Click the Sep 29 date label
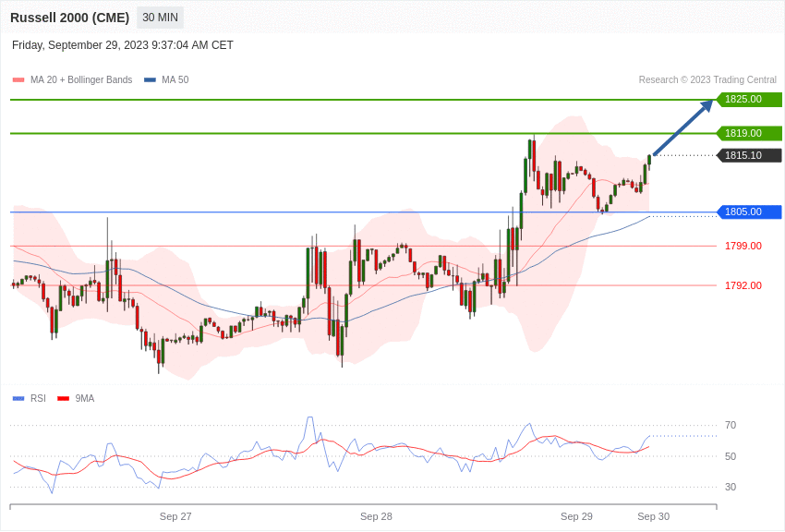Viewport: 785px width, 532px height. pos(576,516)
